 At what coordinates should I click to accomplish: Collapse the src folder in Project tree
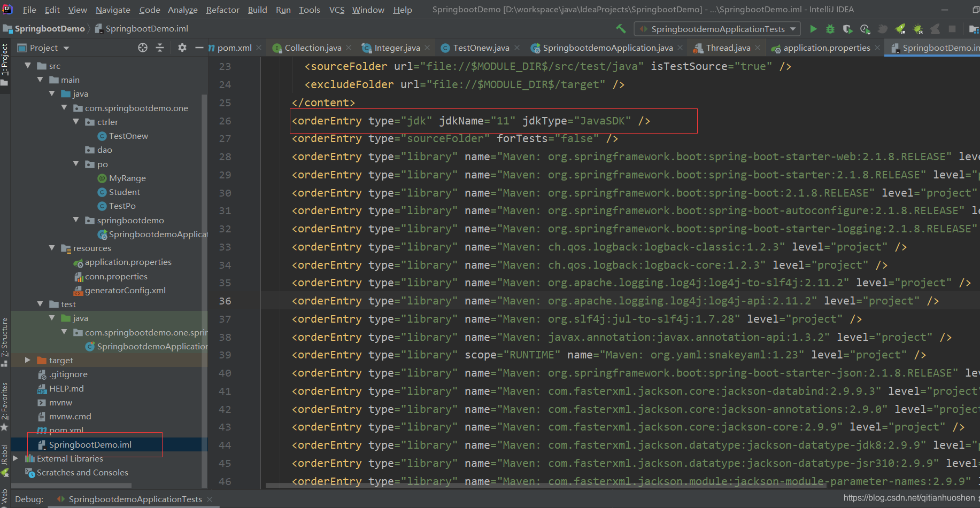tap(28, 65)
